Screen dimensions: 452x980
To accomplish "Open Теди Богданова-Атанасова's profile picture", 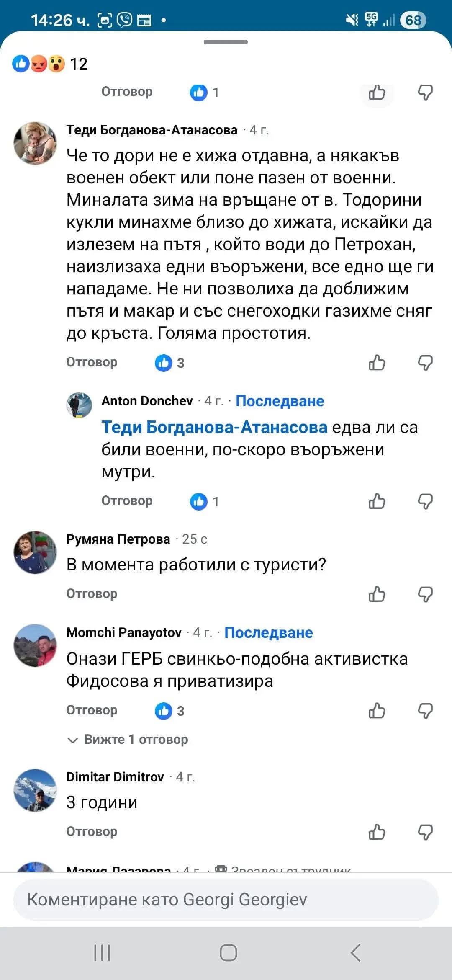I will point(35,143).
